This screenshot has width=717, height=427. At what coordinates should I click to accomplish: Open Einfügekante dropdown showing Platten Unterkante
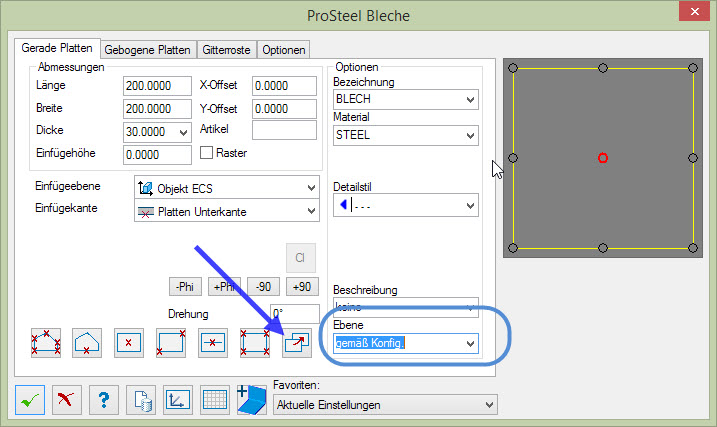pyautogui.click(x=227, y=212)
